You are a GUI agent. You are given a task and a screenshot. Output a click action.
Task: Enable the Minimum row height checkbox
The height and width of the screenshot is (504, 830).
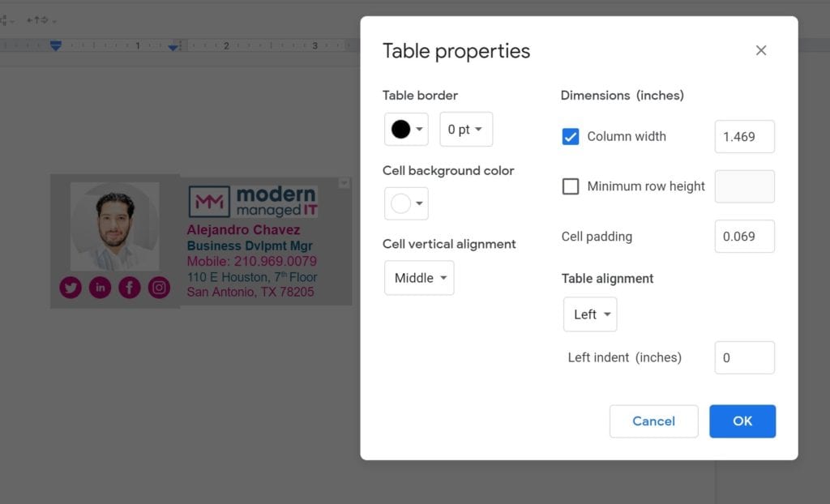tap(570, 186)
